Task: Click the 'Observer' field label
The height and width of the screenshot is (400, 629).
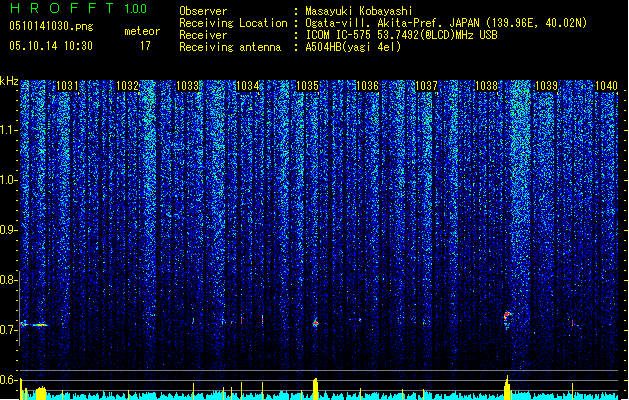Action: [x=203, y=11]
